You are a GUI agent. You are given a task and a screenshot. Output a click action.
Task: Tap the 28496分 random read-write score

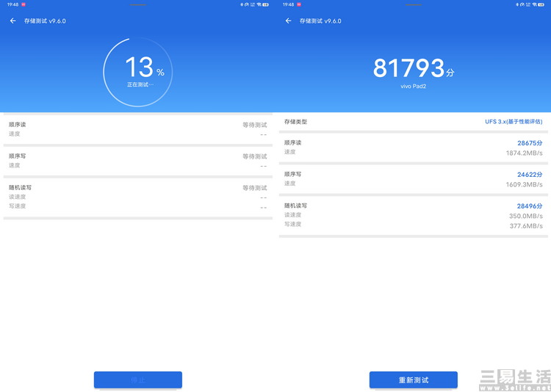pyautogui.click(x=530, y=206)
